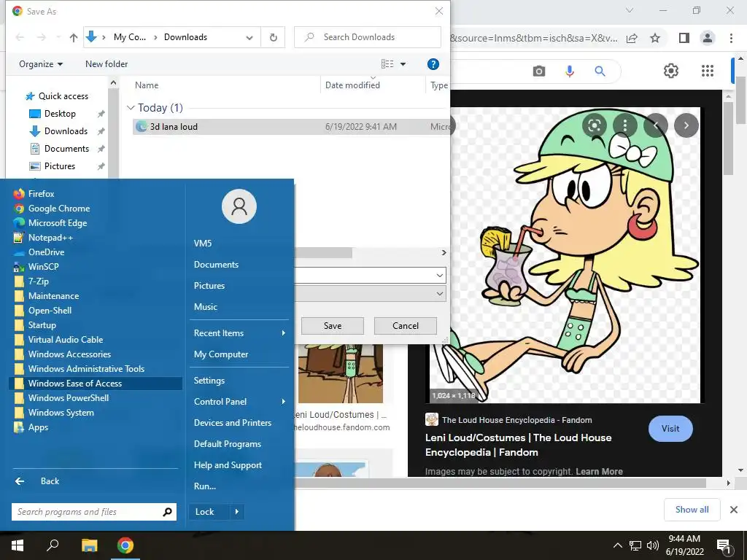
Task: Open the Windows PowerShell folder
Action: pos(68,398)
